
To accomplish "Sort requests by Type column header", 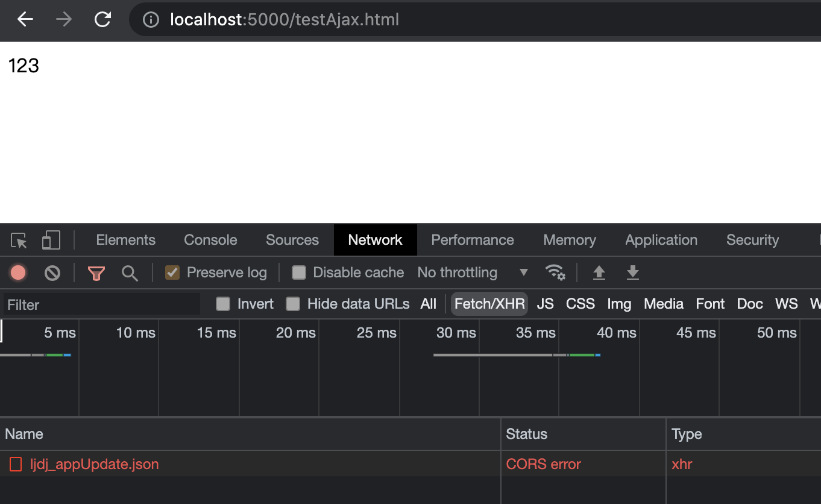I will pos(744,434).
